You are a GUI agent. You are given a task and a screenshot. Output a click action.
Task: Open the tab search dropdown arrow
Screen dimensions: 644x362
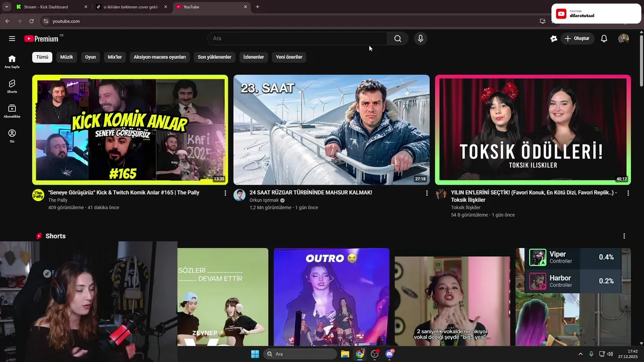[7, 7]
